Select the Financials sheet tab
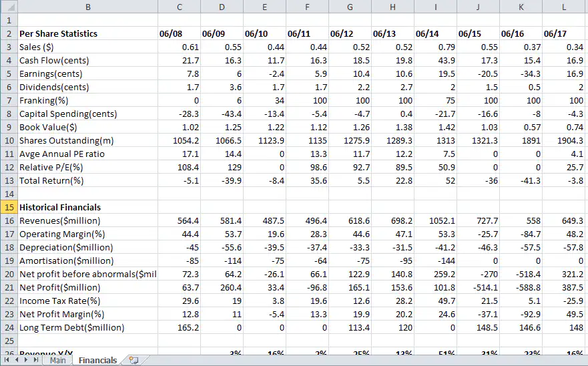Image resolution: width=588 pixels, height=366 pixels. [97, 360]
